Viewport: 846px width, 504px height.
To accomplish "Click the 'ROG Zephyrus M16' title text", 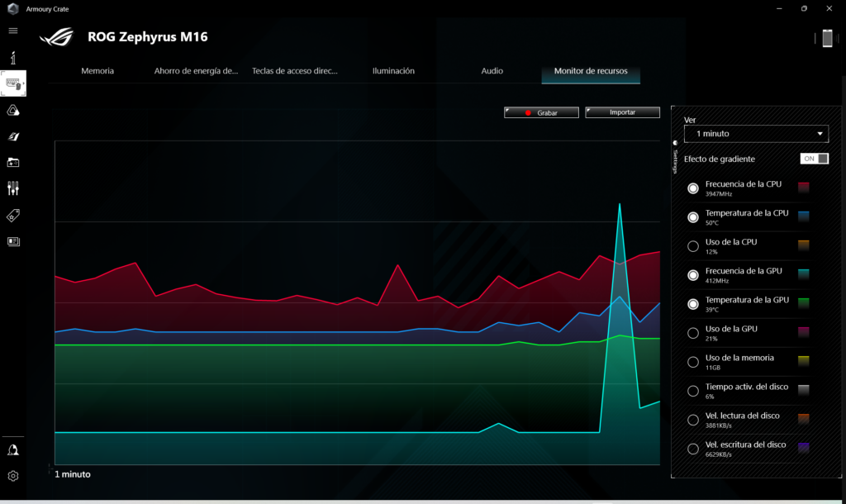I will [148, 36].
